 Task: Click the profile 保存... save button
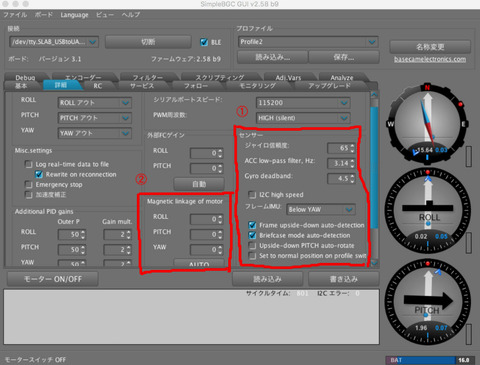[344, 57]
